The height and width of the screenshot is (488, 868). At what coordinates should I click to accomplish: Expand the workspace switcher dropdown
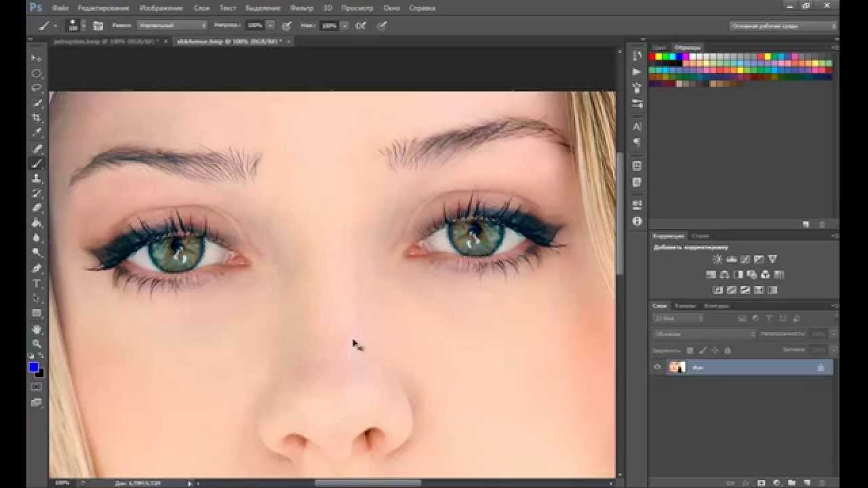(783, 26)
